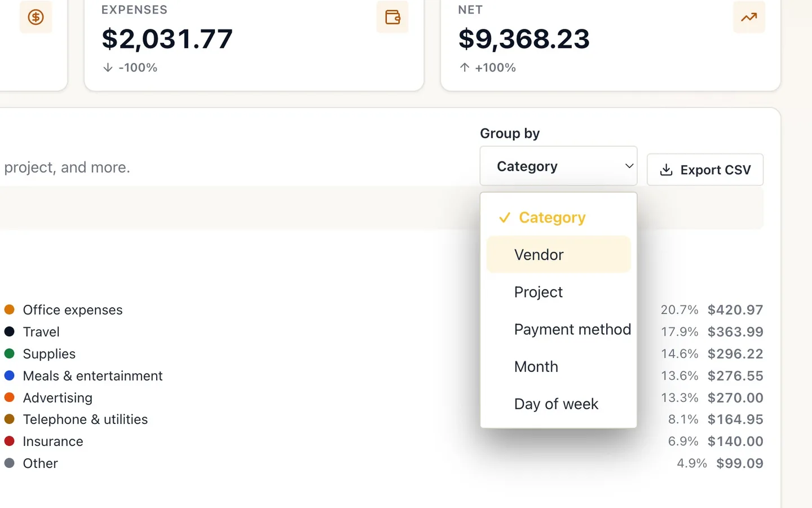Image resolution: width=812 pixels, height=508 pixels.
Task: Click the Travel black color dot
Action: pos(9,331)
